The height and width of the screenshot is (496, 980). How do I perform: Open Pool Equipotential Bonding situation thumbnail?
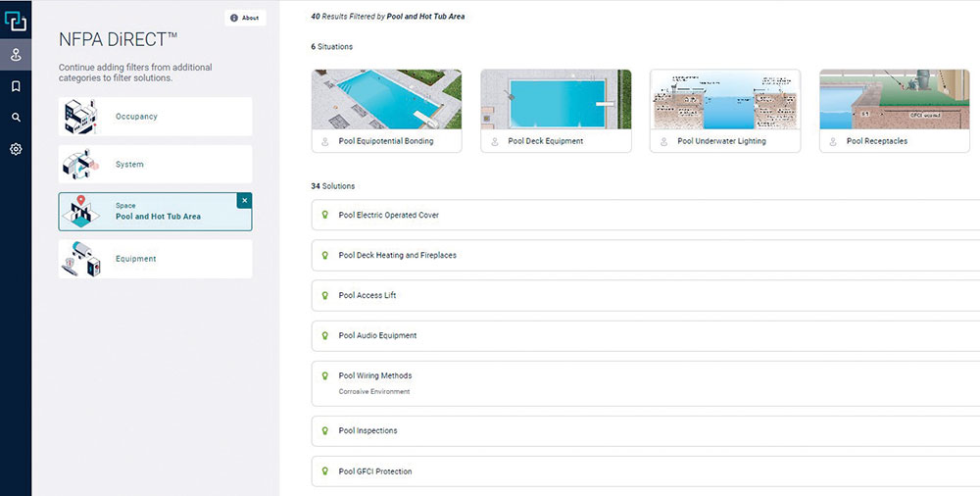[386, 100]
